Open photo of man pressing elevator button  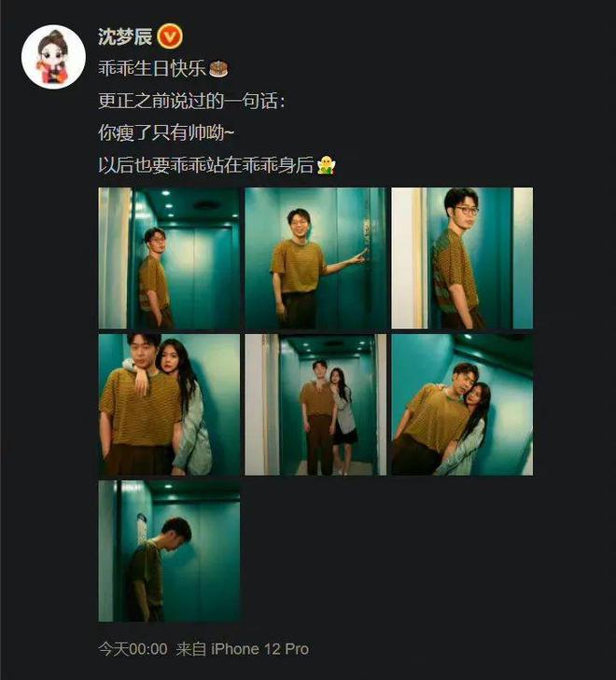(x=315, y=258)
